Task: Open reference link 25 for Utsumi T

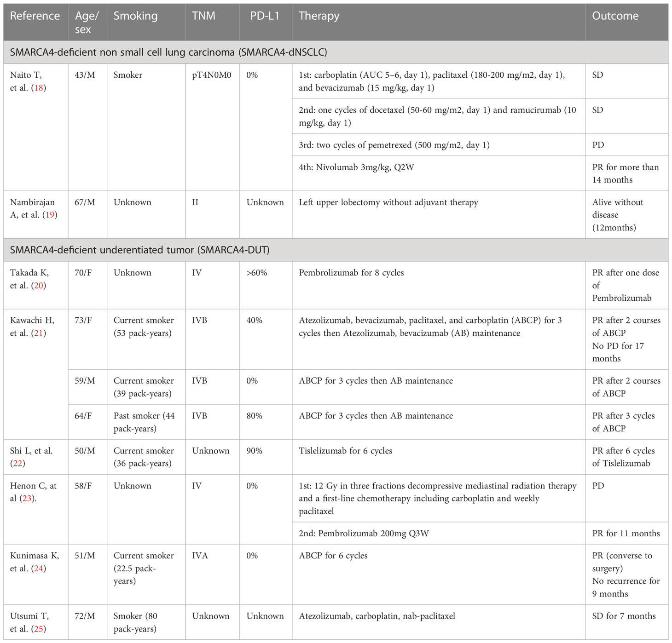Action: pos(39,629)
